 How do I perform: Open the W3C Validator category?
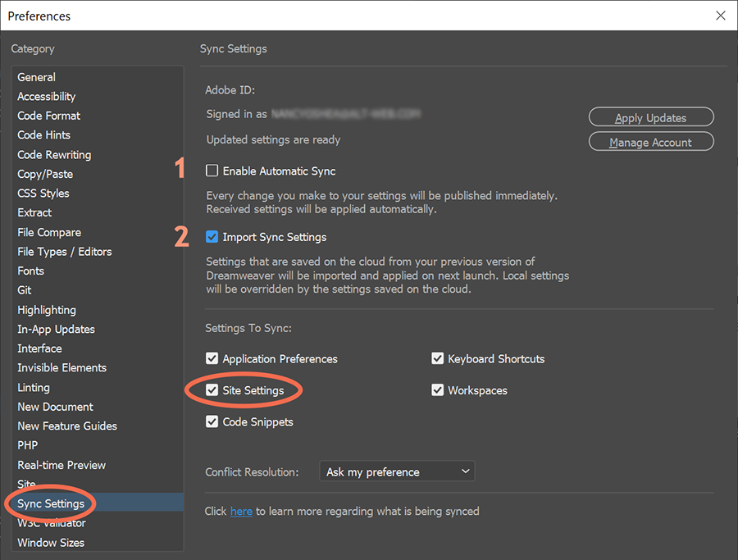(x=98, y=523)
